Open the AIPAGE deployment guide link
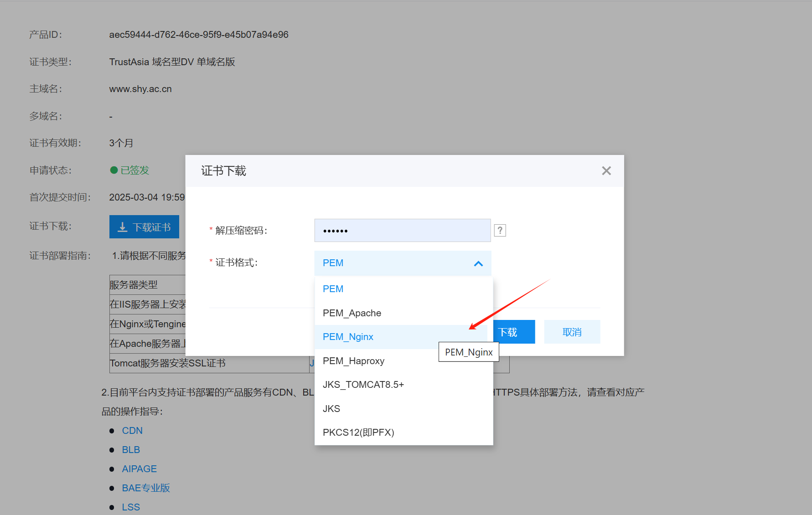 click(139, 469)
